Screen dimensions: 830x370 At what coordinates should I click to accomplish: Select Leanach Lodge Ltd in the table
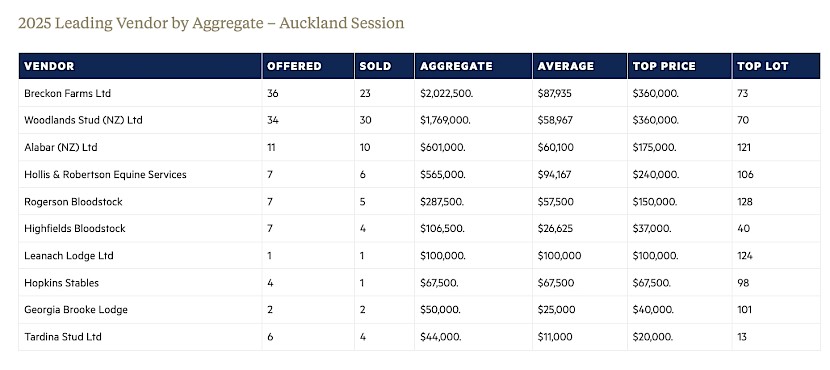point(69,256)
